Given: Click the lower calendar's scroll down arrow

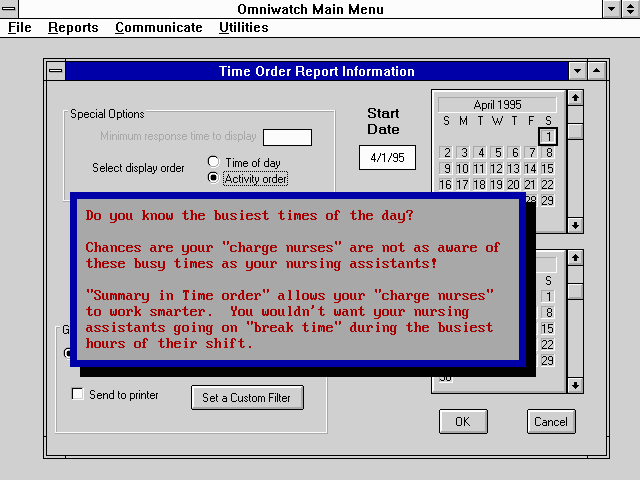Looking at the screenshot, I should [575, 385].
